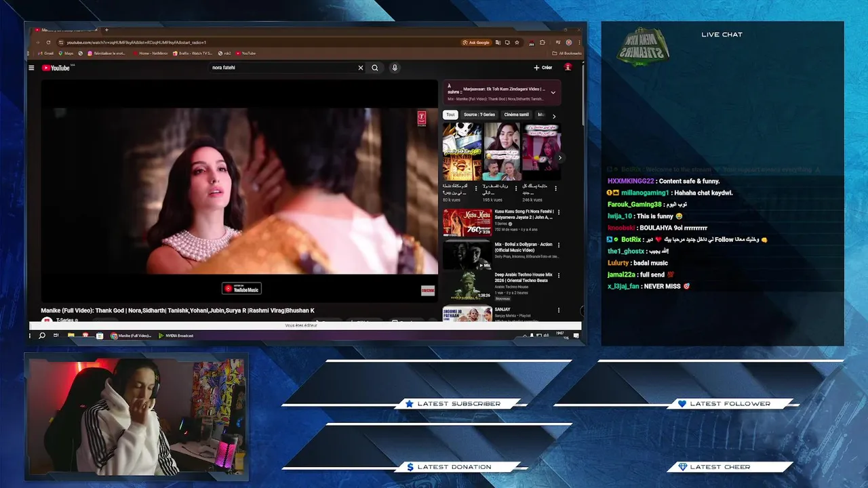Open options for the 195 k vues Short
Screen dimensions: 868x488
tap(515, 188)
